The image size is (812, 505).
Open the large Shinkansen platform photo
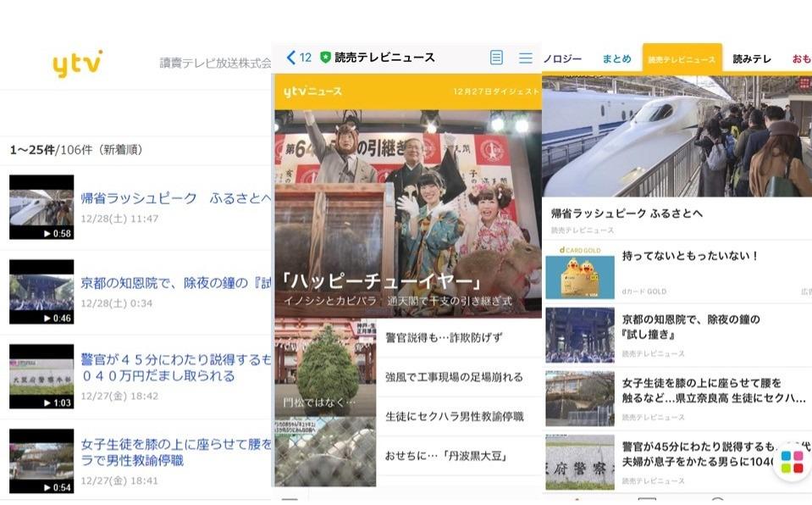click(x=677, y=136)
